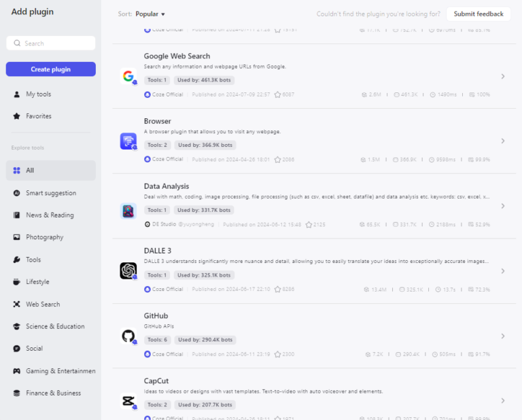Open My tools in the sidebar
Viewport: 522px width, 420px height.
click(38, 94)
